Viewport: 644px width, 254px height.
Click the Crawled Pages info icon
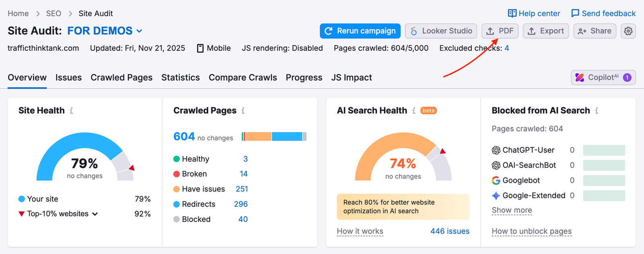pos(243,111)
